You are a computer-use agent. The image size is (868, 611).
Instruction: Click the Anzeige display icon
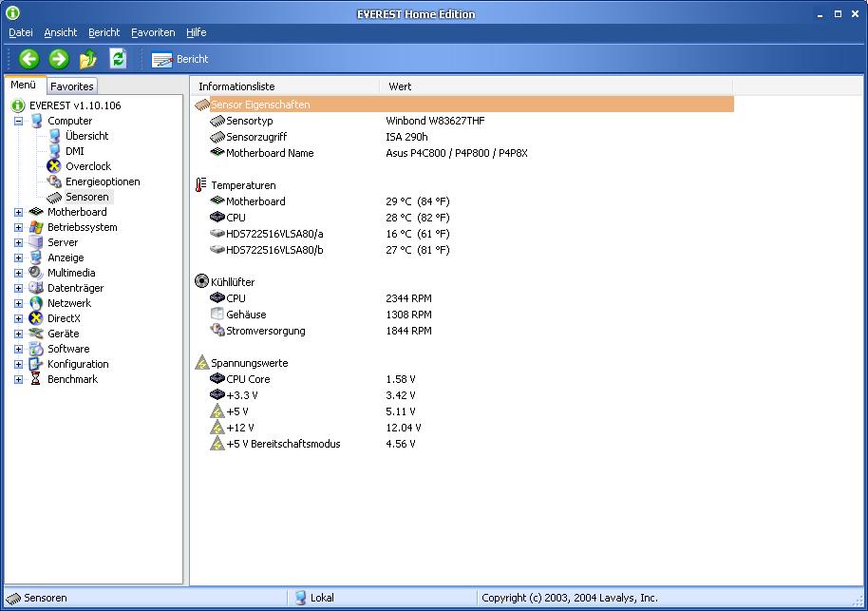[x=36, y=258]
